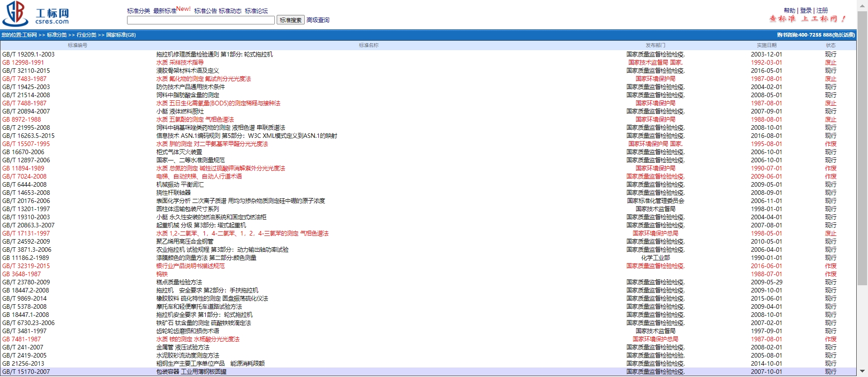This screenshot has height=377, width=868.
Task: Open the 标准分类 menu item
Action: click(x=138, y=11)
